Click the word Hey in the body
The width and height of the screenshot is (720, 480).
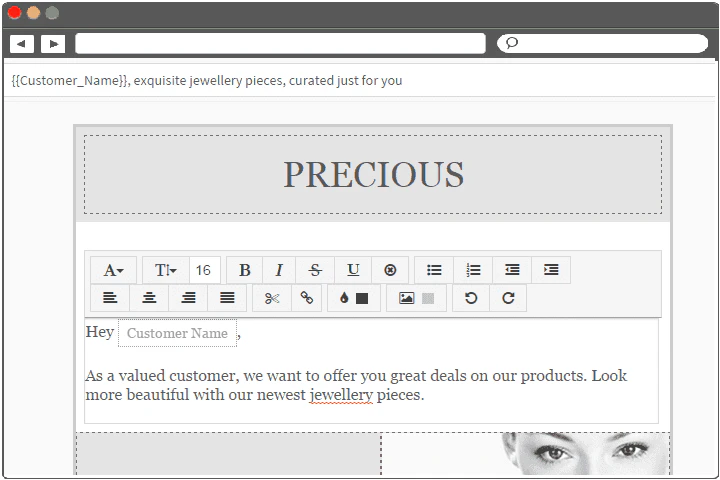(100, 332)
